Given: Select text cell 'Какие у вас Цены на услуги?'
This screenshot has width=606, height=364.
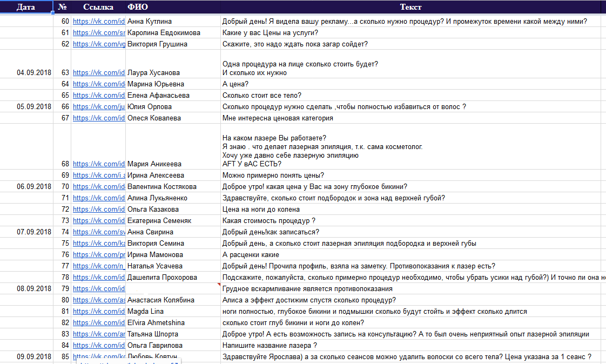Looking at the screenshot, I should 411,32.
